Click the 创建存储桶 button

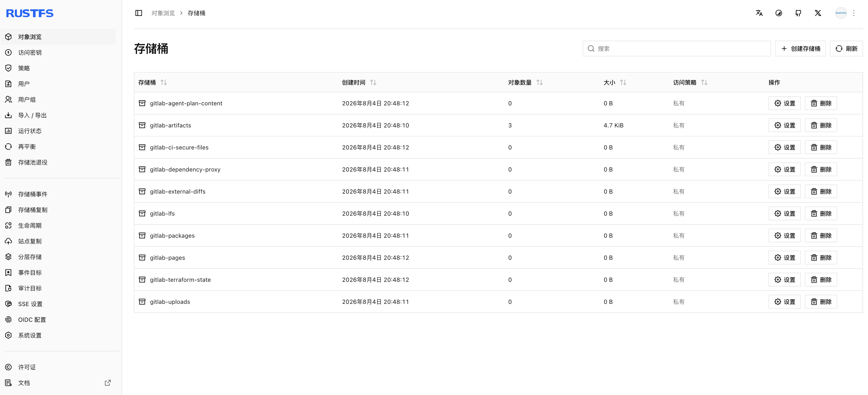click(800, 49)
